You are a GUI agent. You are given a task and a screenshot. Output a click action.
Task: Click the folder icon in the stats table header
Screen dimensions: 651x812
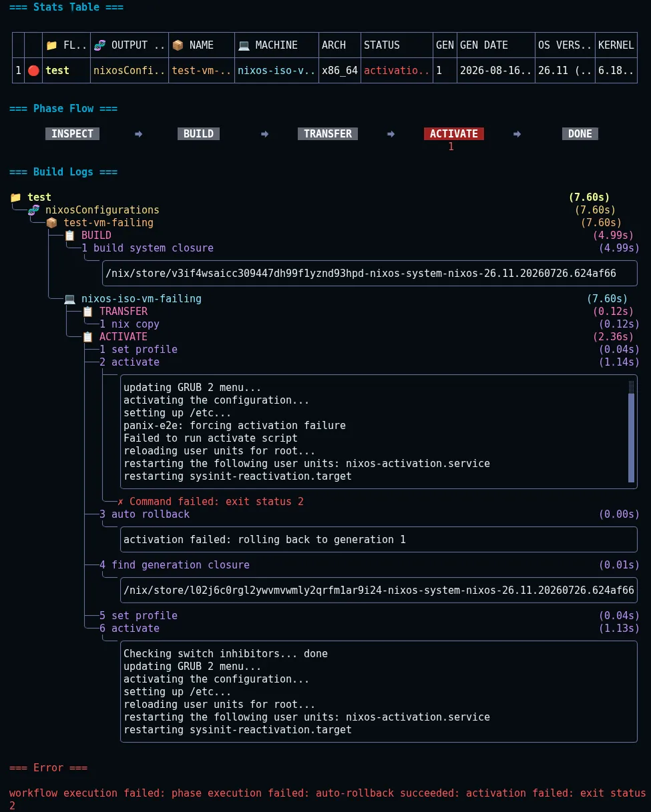click(51, 45)
